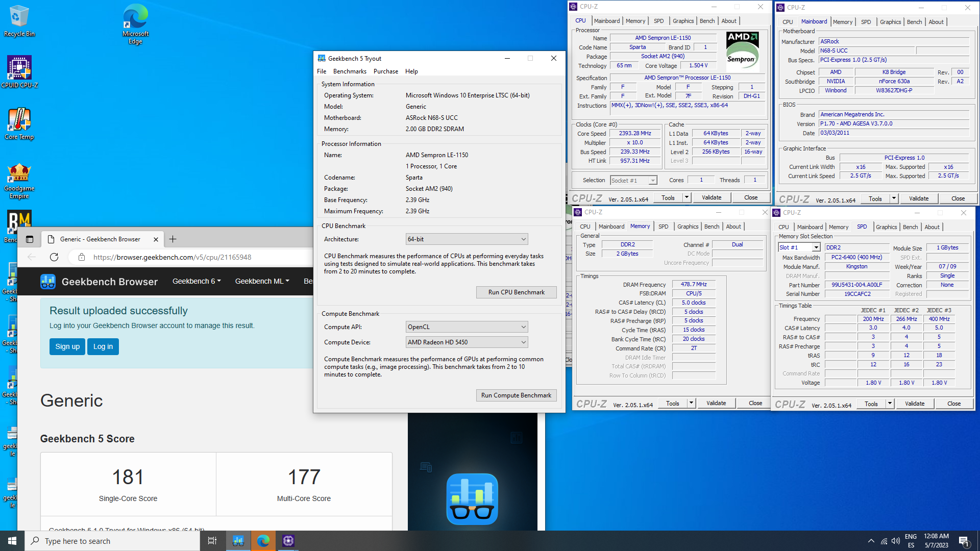Open the Purchase menu in Geekbench
The width and height of the screenshot is (980, 551).
(386, 71)
